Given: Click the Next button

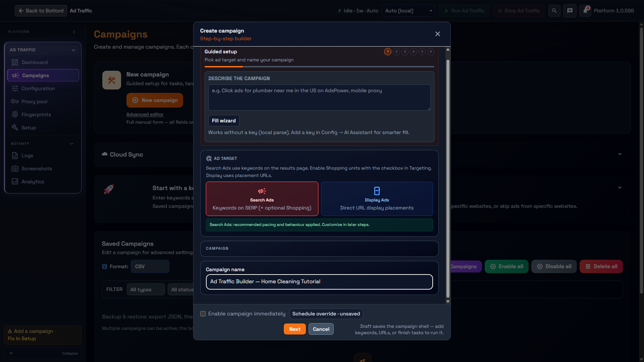Looking at the screenshot, I should (295, 329).
